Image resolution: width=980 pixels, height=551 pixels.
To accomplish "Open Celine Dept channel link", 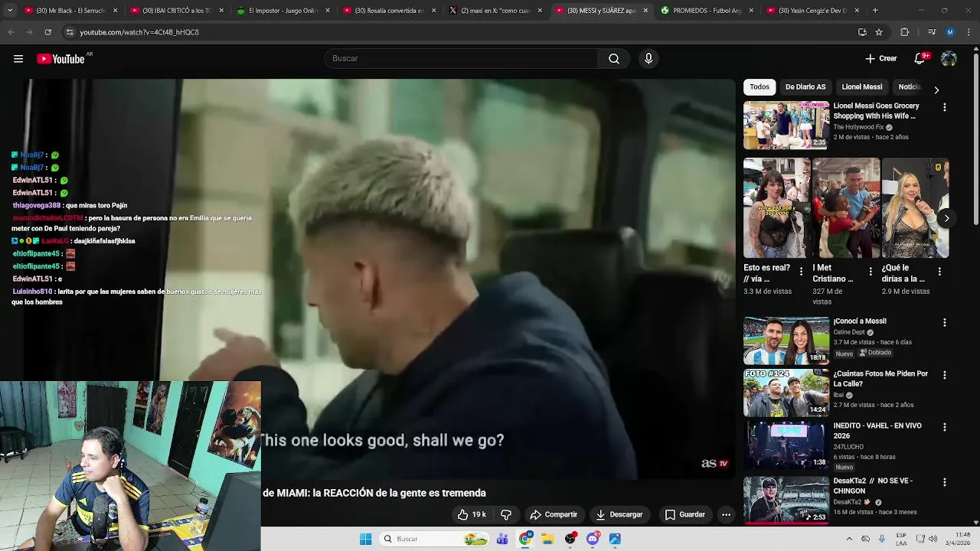I will (x=849, y=332).
